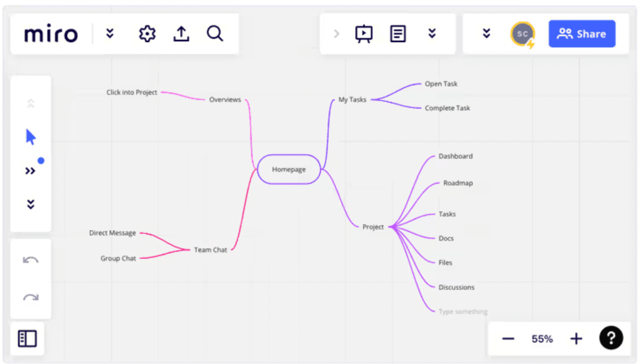Click the Type something placeholder node

pos(462,311)
